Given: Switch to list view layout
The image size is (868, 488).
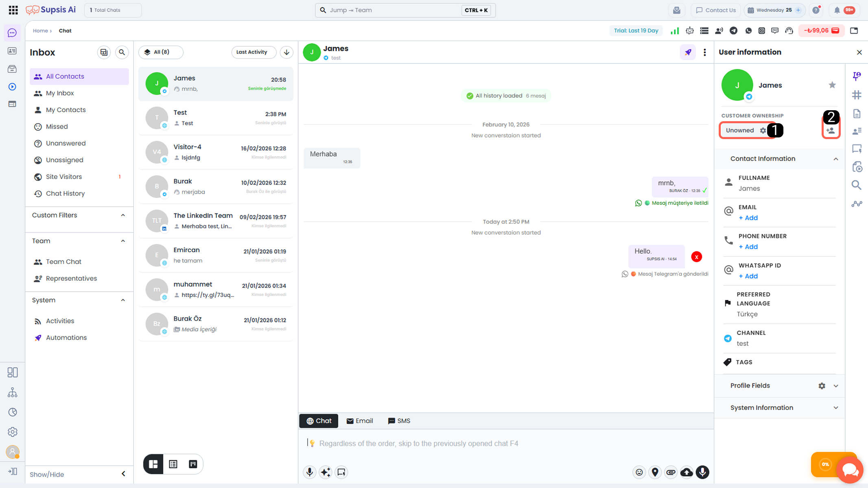Looking at the screenshot, I should click(x=173, y=464).
